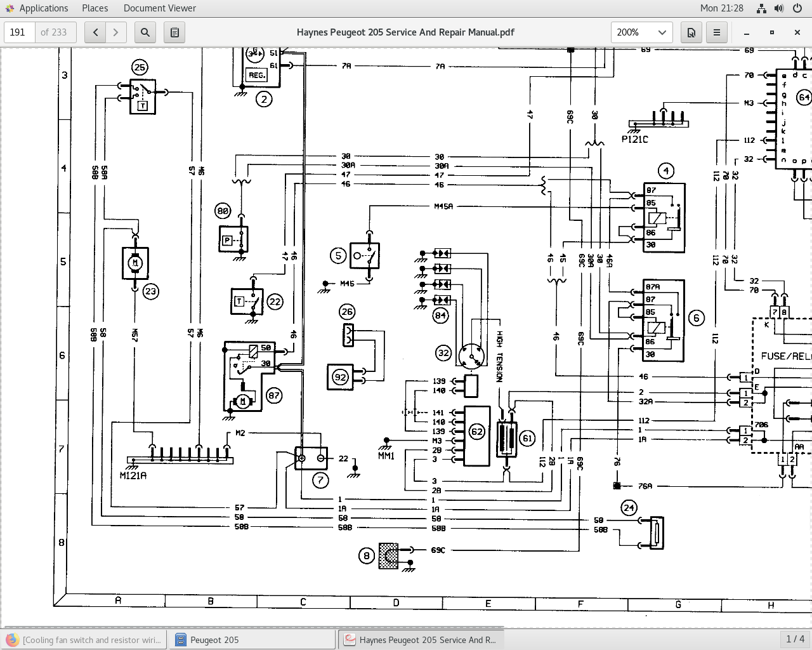Open the network status icon

point(761,8)
